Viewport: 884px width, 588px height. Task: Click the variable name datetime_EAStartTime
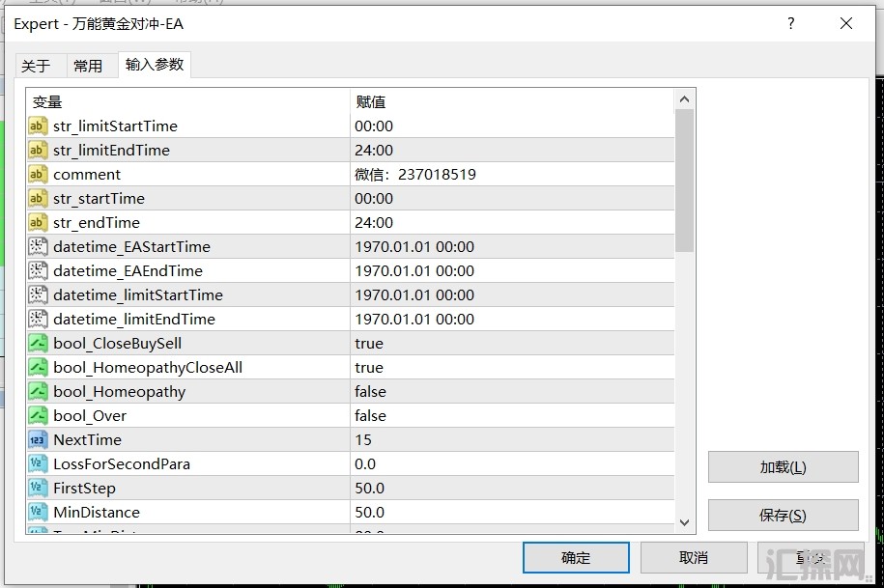132,247
